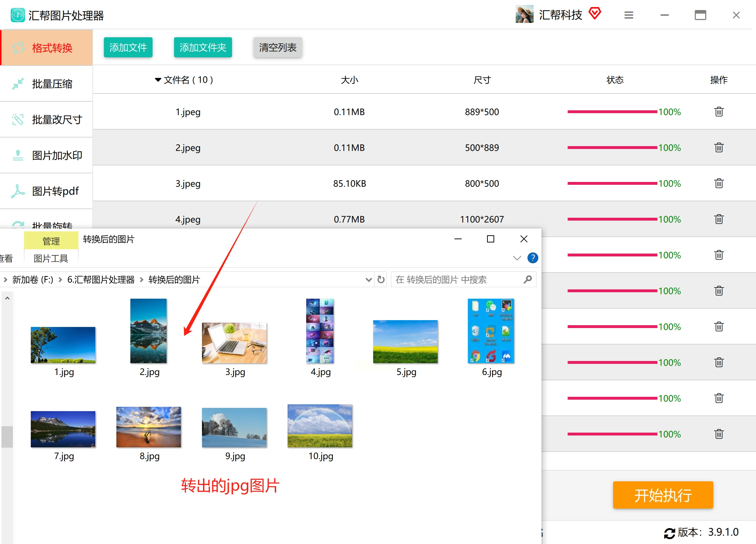
Task: Click the 添加文件 button
Action: point(128,47)
